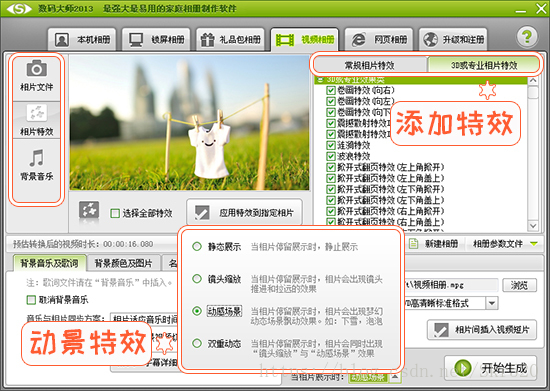Collapse the 3D或专业效果类 tree header
This screenshot has width=550, height=391.
click(320, 80)
